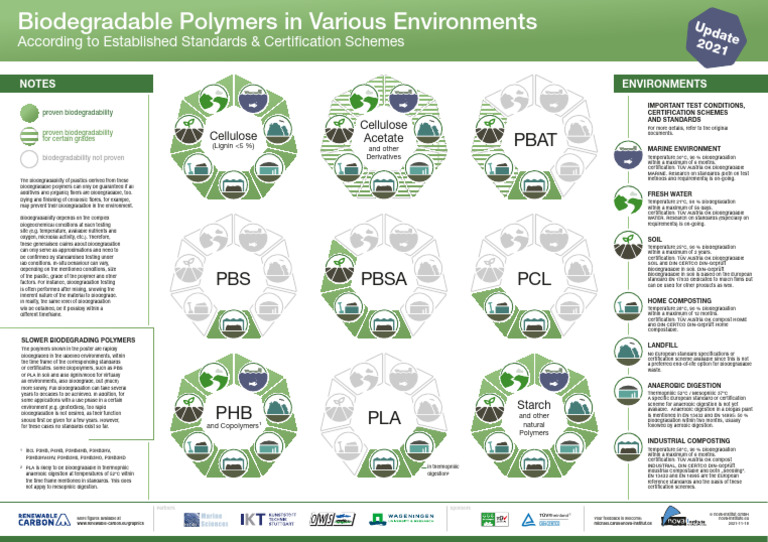Click the fresh water icon in the PHB diagram
This screenshot has width=768, height=542.
(214, 378)
